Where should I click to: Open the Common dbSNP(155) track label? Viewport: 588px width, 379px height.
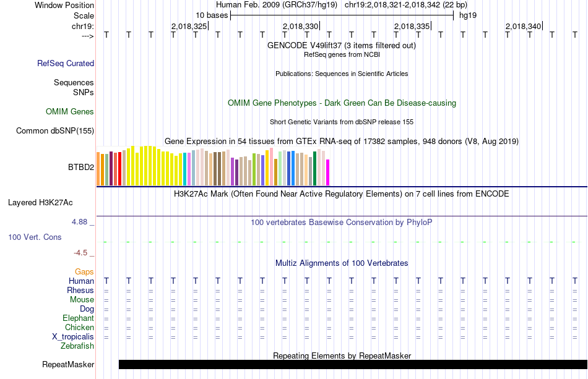click(x=55, y=130)
